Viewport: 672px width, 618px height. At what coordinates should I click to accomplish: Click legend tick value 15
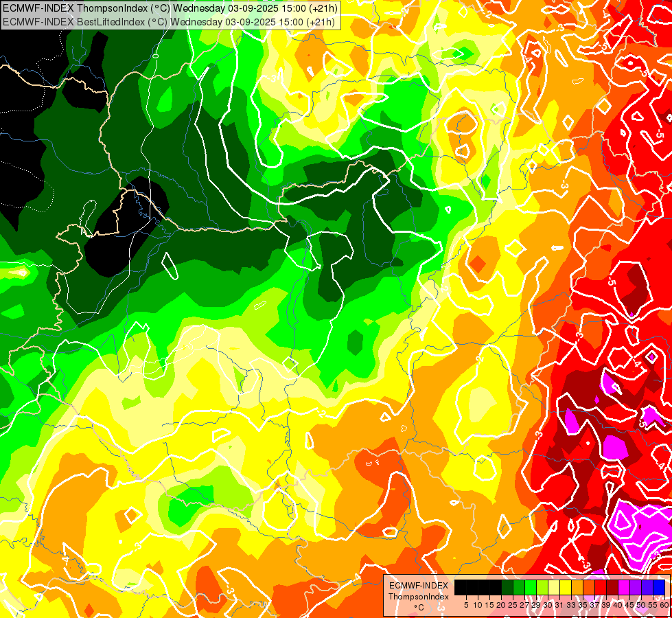pos(489,605)
